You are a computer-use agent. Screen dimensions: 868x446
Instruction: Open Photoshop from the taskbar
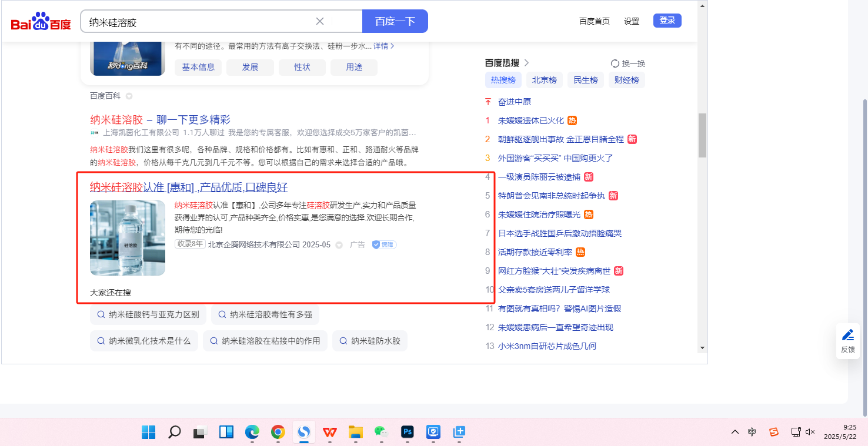point(408,432)
